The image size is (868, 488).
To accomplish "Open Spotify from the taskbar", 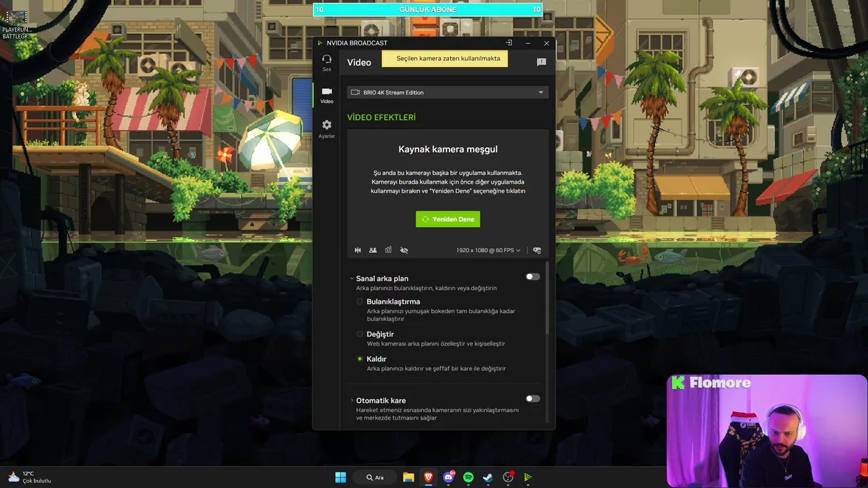I will [x=468, y=477].
